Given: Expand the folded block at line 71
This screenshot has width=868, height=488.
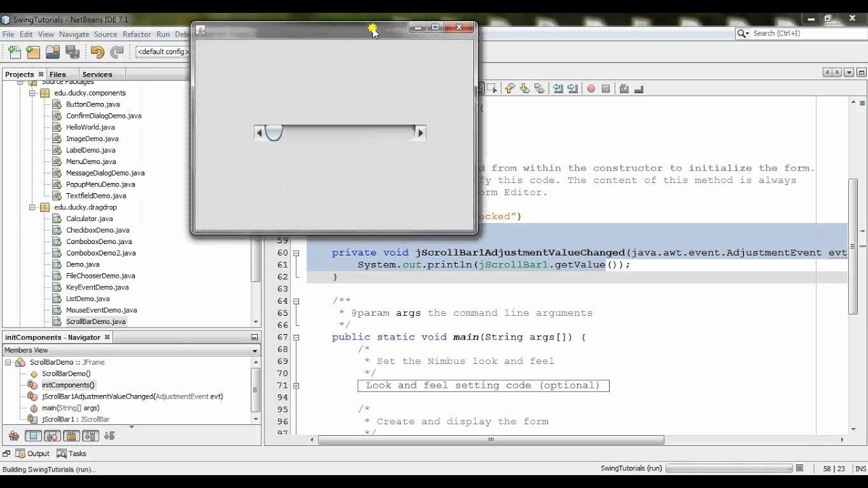Looking at the screenshot, I should tap(296, 386).
